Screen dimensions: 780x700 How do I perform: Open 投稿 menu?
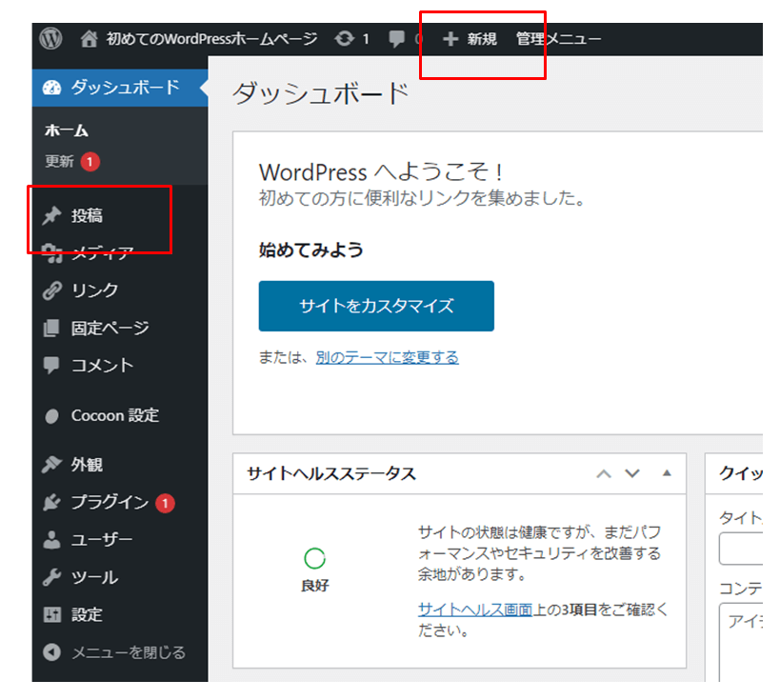click(x=87, y=215)
